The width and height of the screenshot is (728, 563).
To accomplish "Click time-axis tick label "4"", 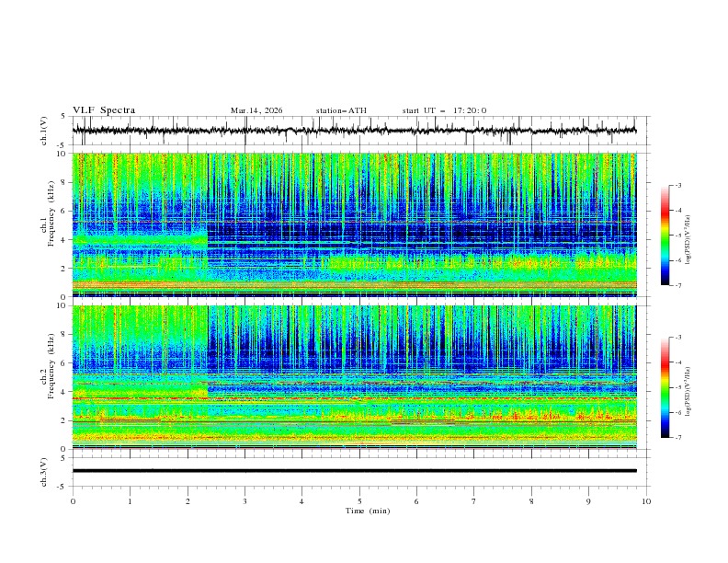I will (301, 501).
